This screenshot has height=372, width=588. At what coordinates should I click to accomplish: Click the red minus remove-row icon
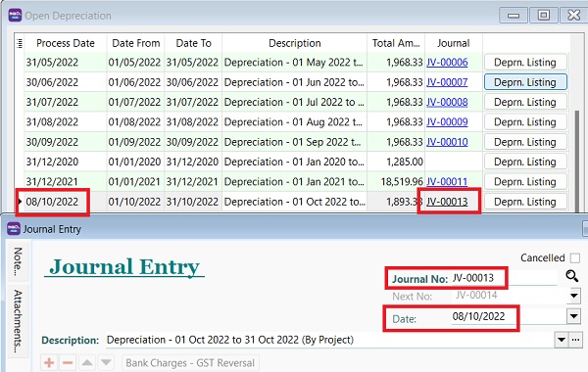[68, 362]
